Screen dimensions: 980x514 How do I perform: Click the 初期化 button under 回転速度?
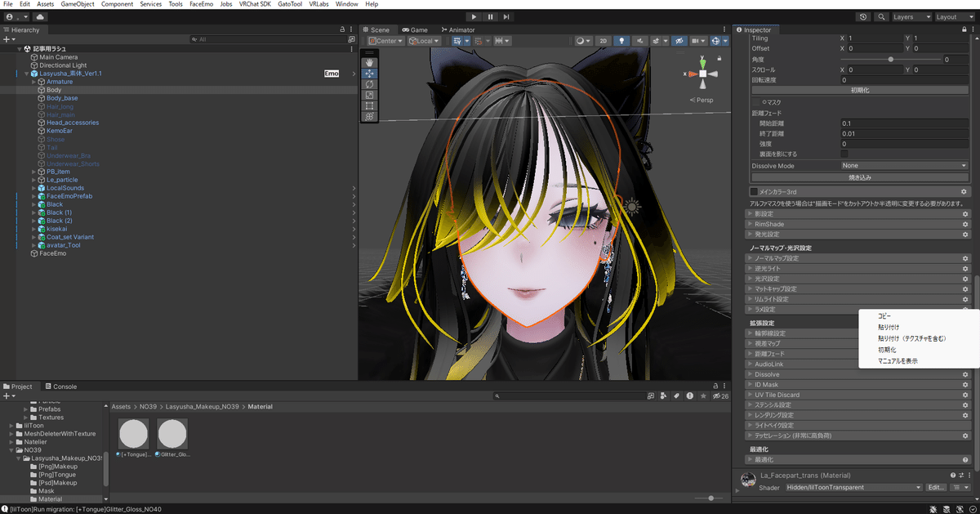pos(860,90)
